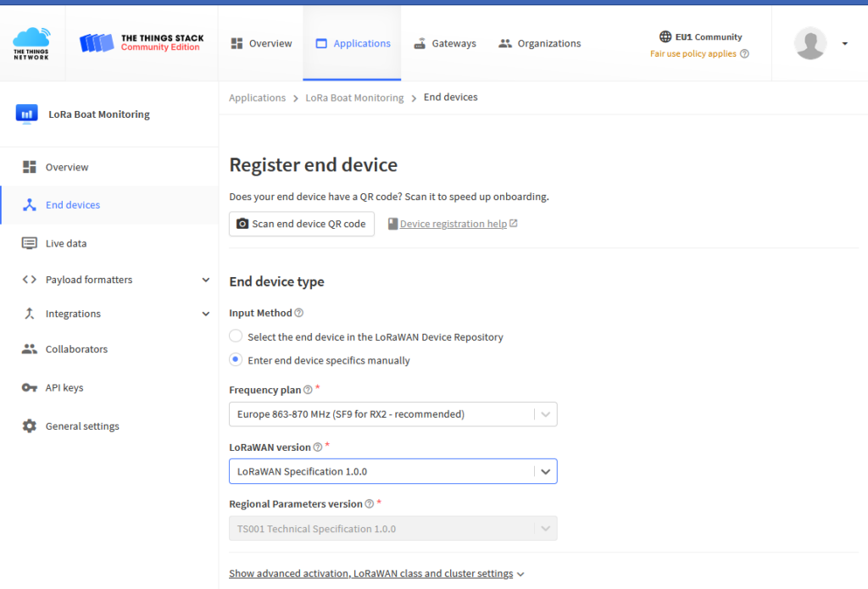868x589 pixels.
Task: Click the Fair use policy help icon
Action: coord(744,54)
